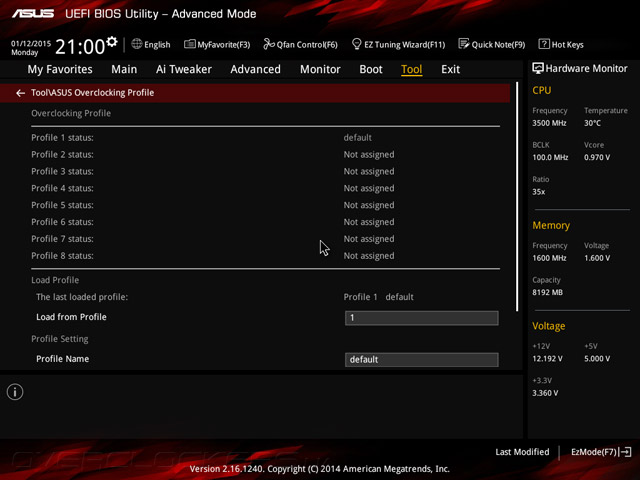The width and height of the screenshot is (640, 480).
Task: Click the Profile Name input field
Action: pos(422,360)
